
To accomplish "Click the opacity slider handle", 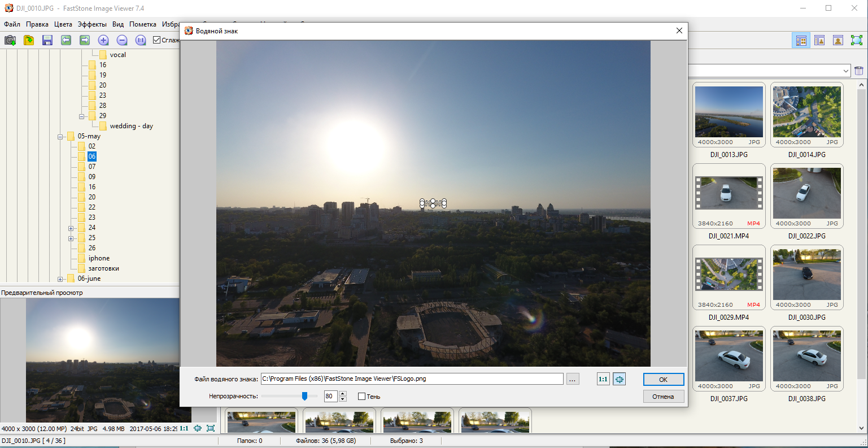I will pos(305,396).
